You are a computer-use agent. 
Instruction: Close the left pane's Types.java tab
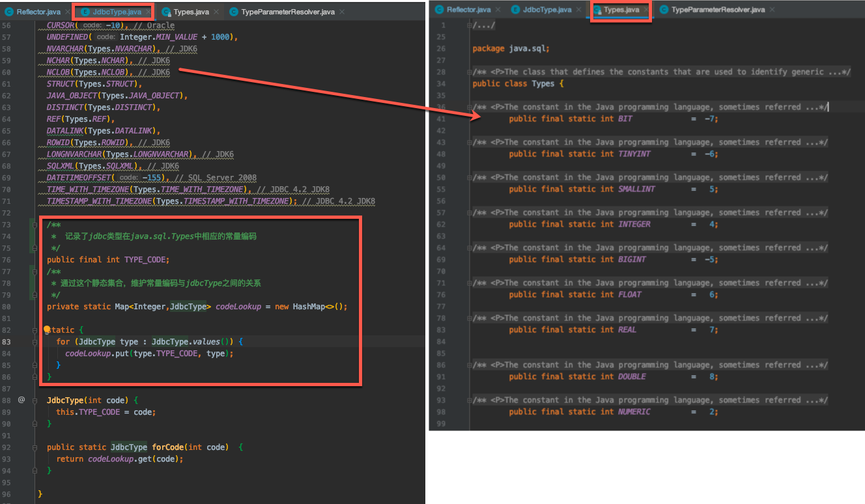pos(217,12)
